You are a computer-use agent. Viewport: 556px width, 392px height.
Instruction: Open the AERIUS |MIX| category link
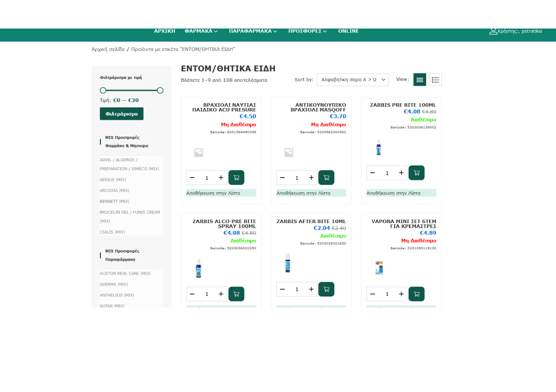pos(113,180)
